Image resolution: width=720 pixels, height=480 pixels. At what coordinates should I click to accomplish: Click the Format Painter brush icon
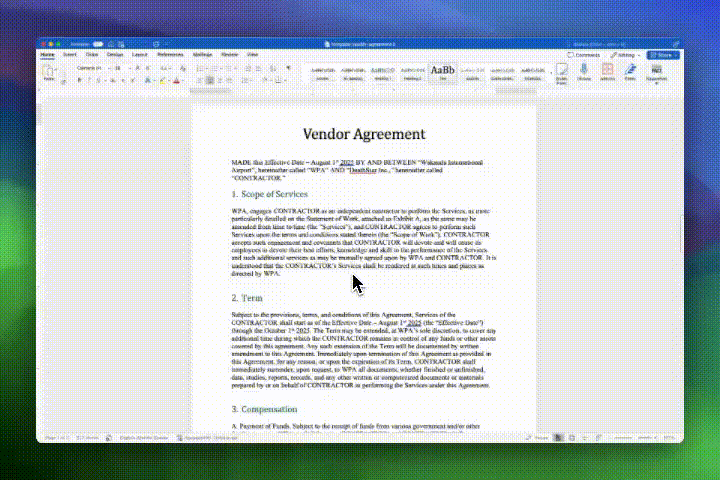(63, 81)
